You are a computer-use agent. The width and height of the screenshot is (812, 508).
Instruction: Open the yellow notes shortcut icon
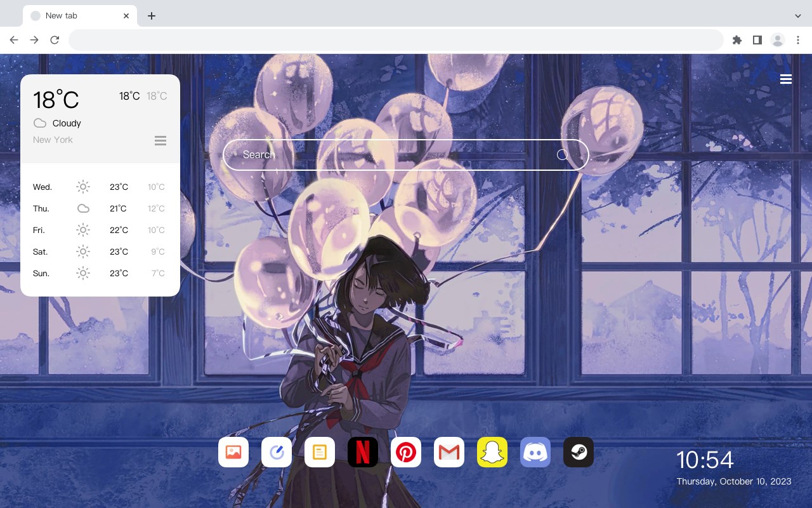[x=320, y=452]
